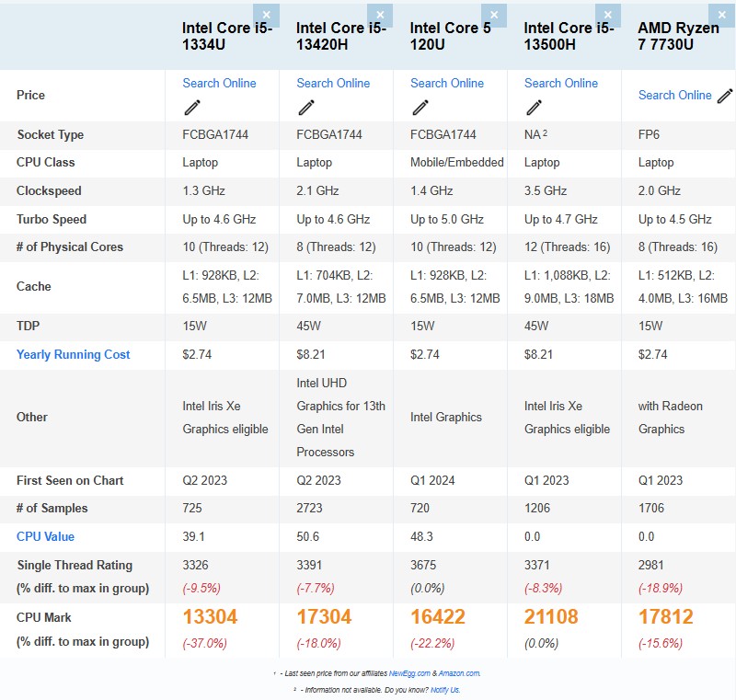Open the CPU Value link
Screen dimensions: 736x700
click(45, 536)
